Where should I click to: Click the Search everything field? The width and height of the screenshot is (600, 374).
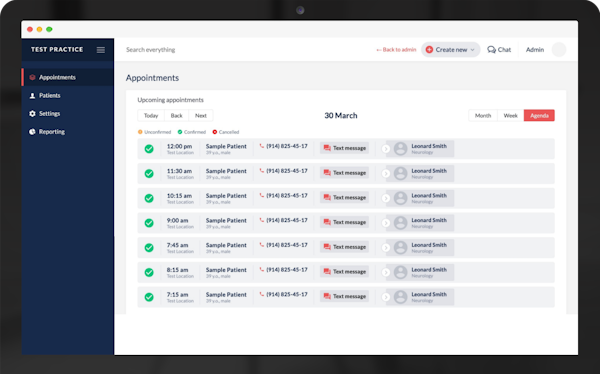[x=151, y=50]
